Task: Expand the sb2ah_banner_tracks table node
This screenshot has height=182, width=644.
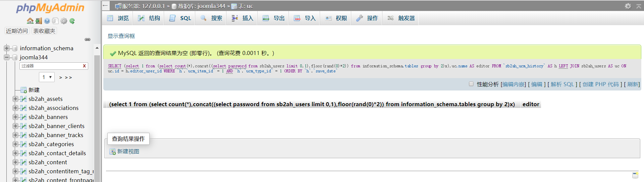Action: pos(15,135)
